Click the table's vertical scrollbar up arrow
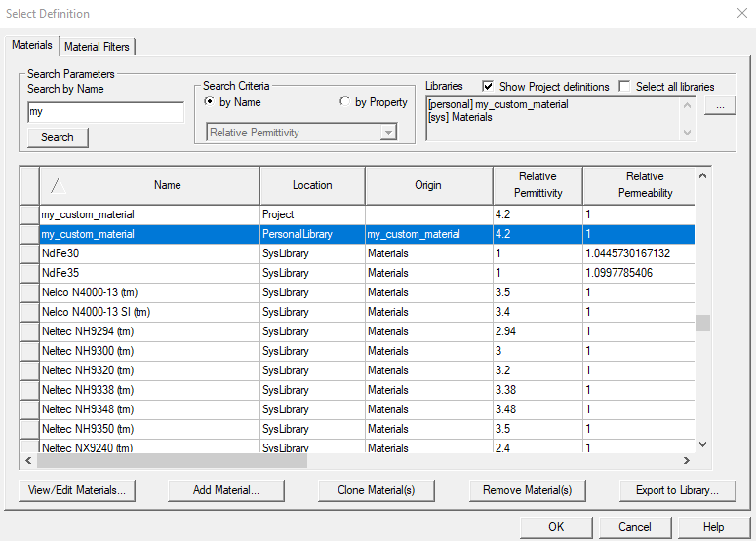Screen dimensions: 756x541 [x=702, y=176]
